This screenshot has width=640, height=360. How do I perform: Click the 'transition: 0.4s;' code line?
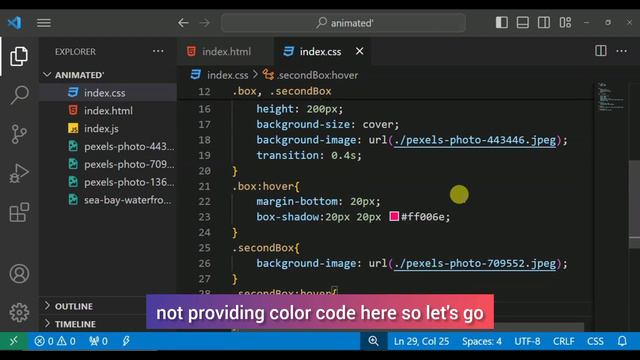(x=309, y=156)
